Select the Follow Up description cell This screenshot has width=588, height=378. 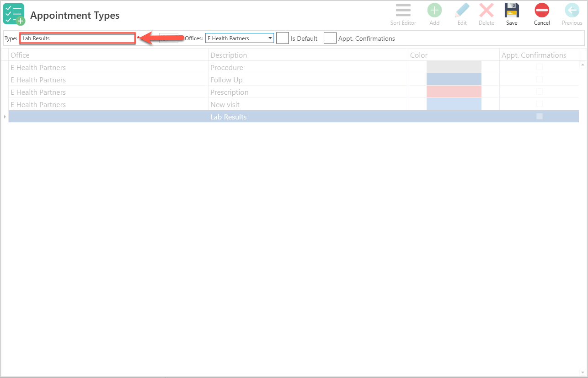(x=308, y=80)
